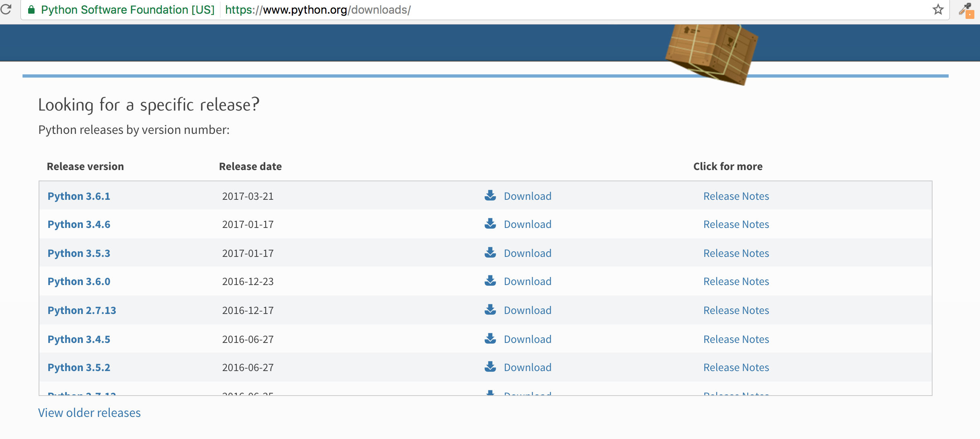Click Release Notes for Python 3.4.5

(736, 338)
